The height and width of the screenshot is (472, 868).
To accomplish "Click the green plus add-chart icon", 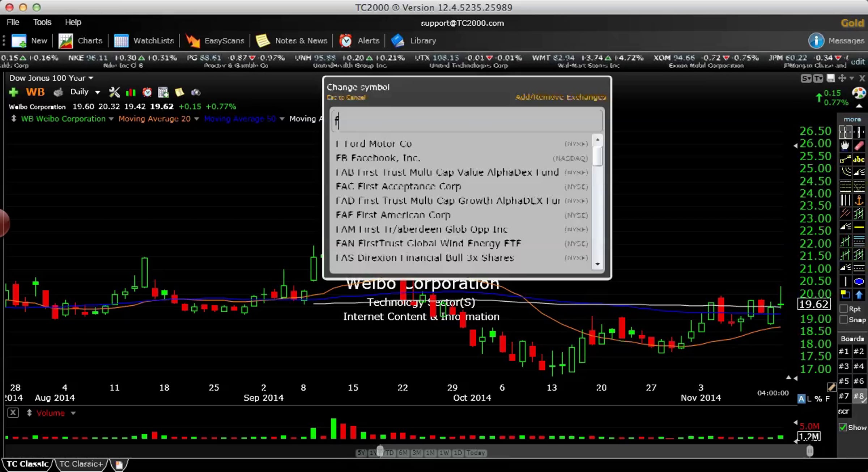I will (x=13, y=92).
